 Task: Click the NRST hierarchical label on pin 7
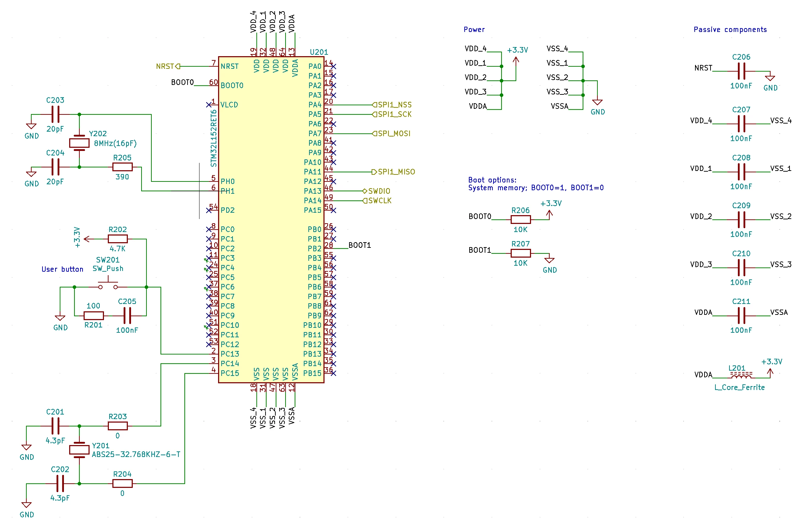[x=168, y=66]
